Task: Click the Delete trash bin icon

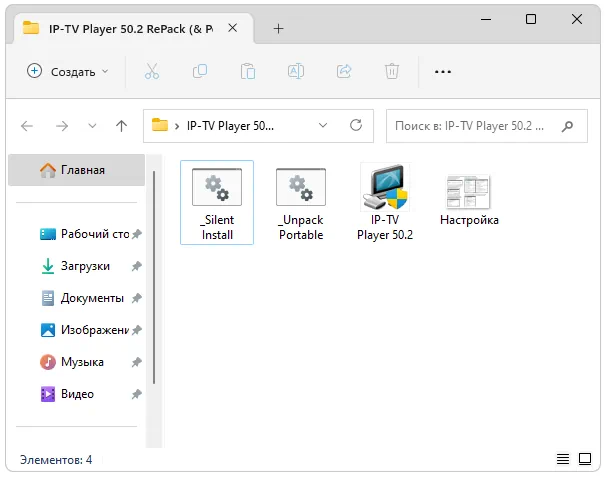Action: 392,71
